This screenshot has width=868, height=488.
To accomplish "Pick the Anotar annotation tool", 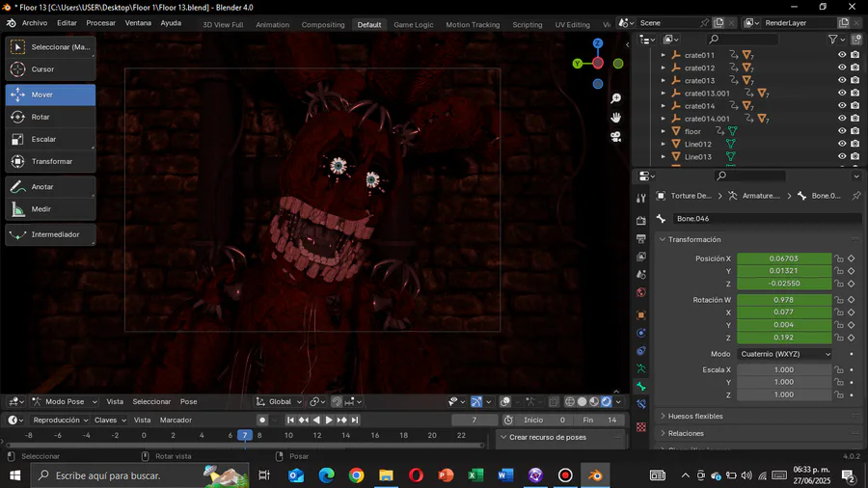I will pyautogui.click(x=50, y=186).
